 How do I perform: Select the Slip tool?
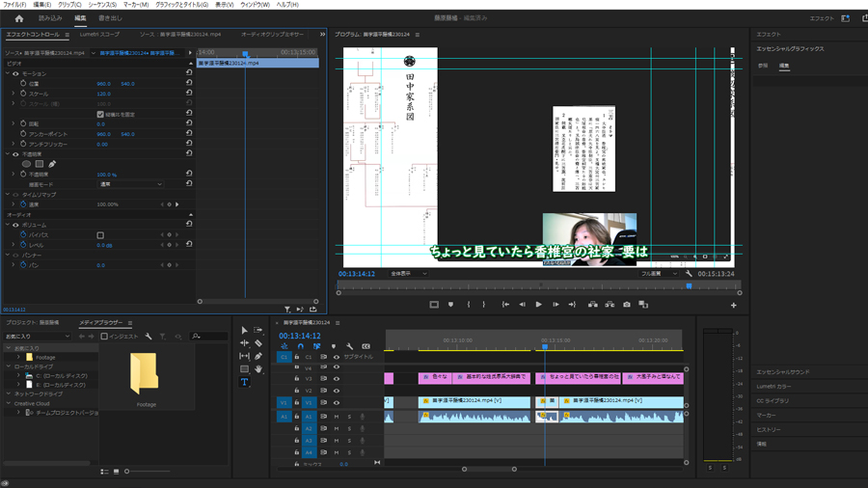[x=244, y=356]
